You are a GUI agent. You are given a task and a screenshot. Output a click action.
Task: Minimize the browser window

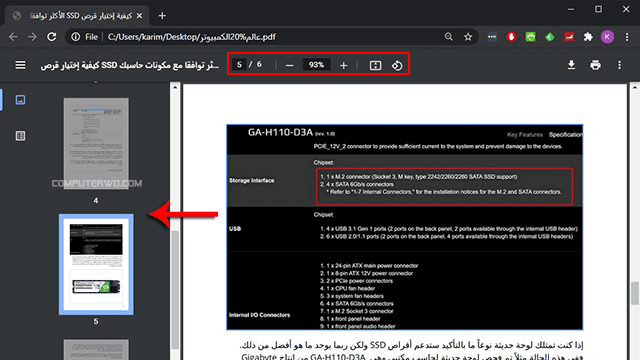pyautogui.click(x=571, y=9)
